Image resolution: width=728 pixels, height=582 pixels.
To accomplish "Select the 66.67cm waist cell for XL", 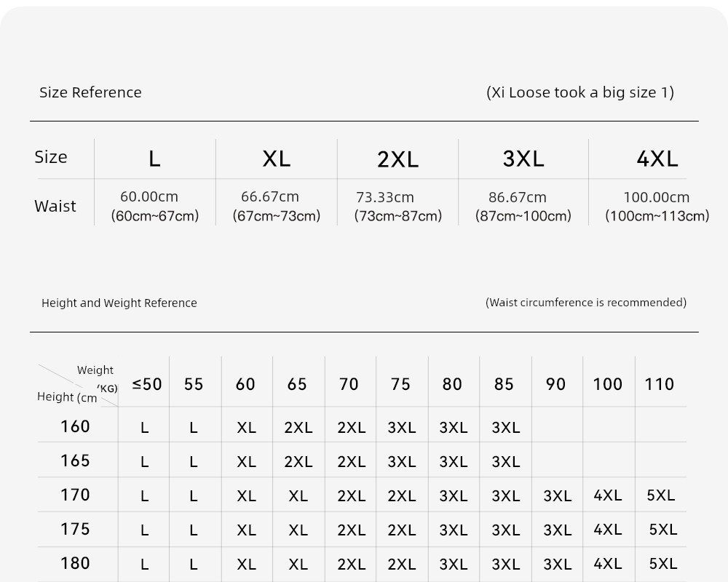I will tap(270, 196).
